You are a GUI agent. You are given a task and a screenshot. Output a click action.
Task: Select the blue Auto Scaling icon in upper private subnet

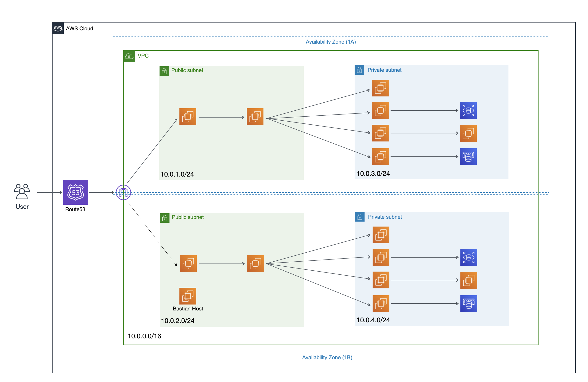[x=468, y=110]
